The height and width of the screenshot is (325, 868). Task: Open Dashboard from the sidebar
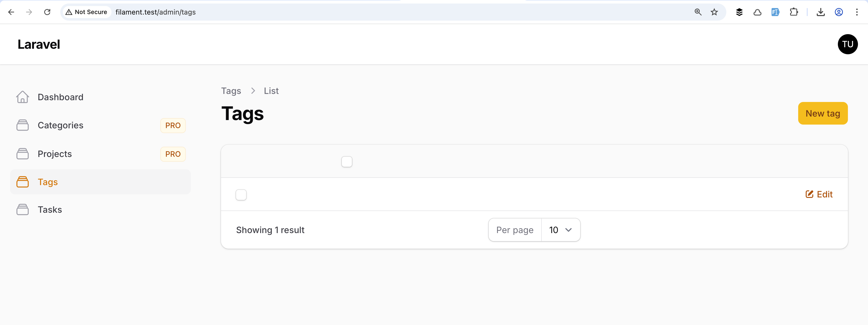click(60, 97)
